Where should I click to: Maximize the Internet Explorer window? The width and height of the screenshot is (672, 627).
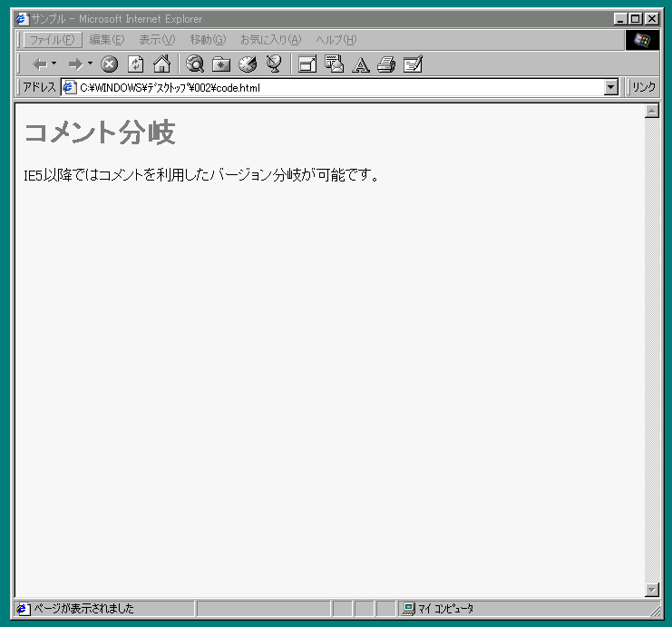(635, 19)
